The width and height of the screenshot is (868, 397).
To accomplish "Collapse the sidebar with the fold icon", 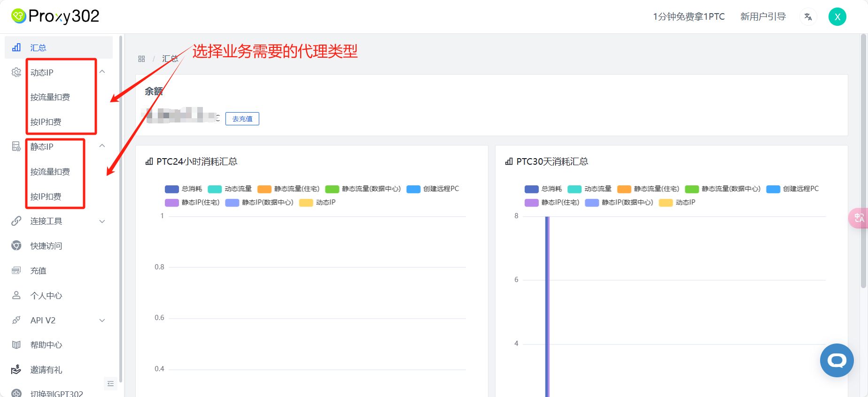I will (110, 384).
